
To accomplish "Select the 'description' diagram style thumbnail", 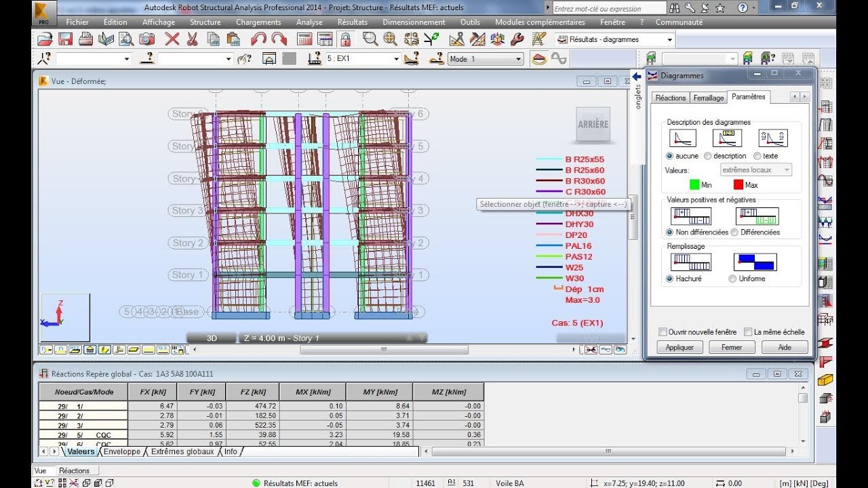I will 727,138.
